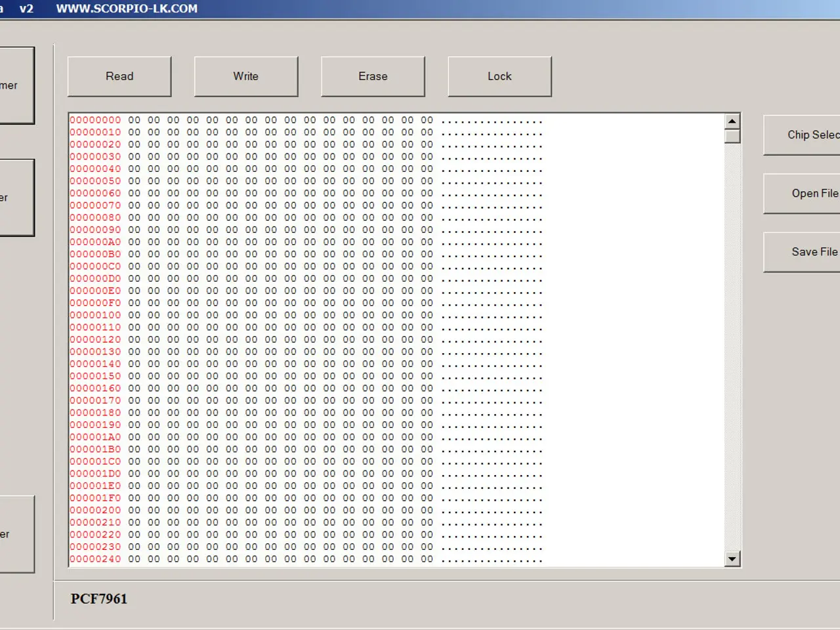Select address row 000000F0

306,303
